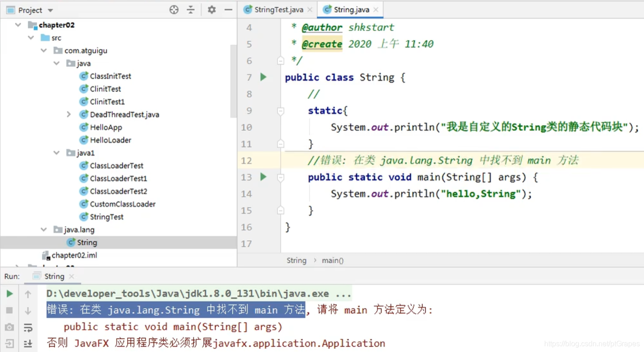Image resolution: width=644 pixels, height=352 pixels.
Task: Collapse the java1 package folder
Action: [56, 153]
